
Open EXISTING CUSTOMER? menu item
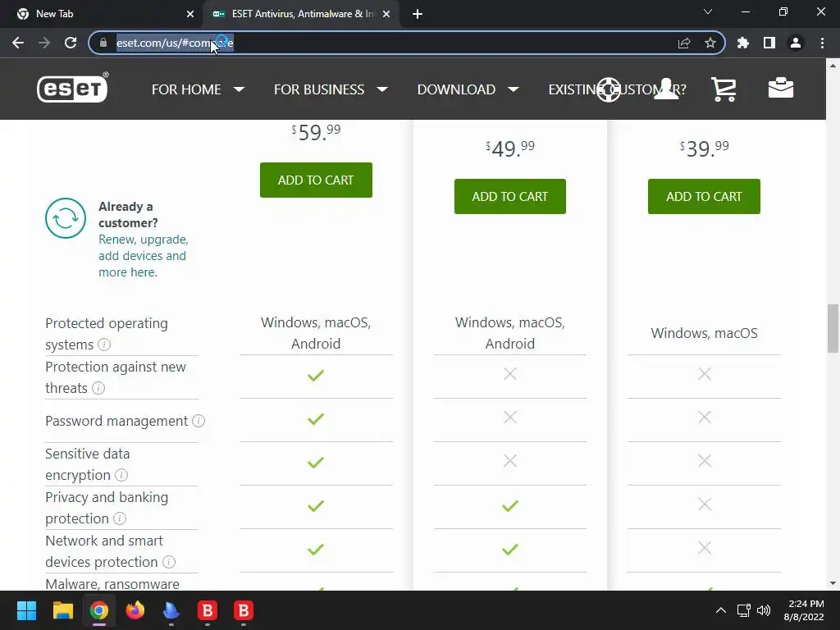pyautogui.click(x=617, y=89)
